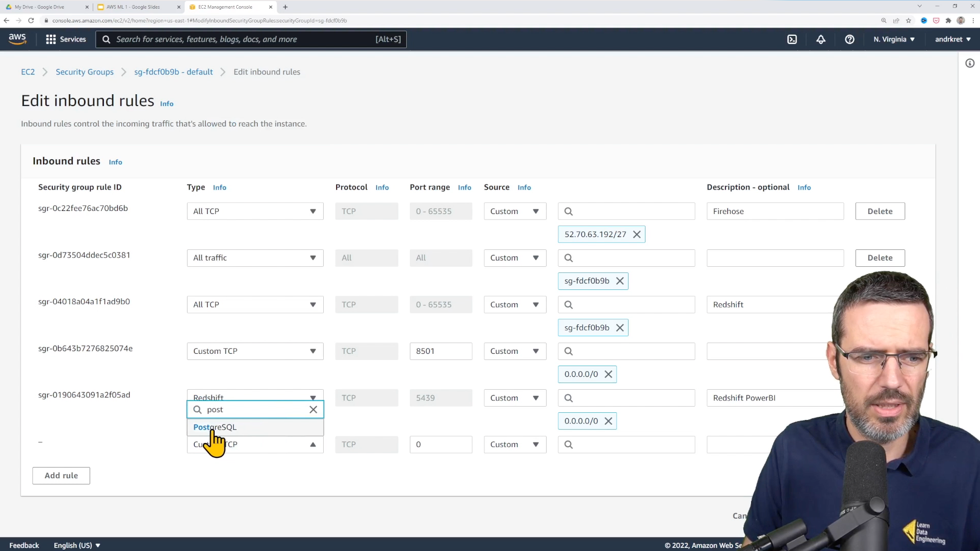This screenshot has width=980, height=551.
Task: Focus the AWS services search bar
Action: (x=251, y=39)
